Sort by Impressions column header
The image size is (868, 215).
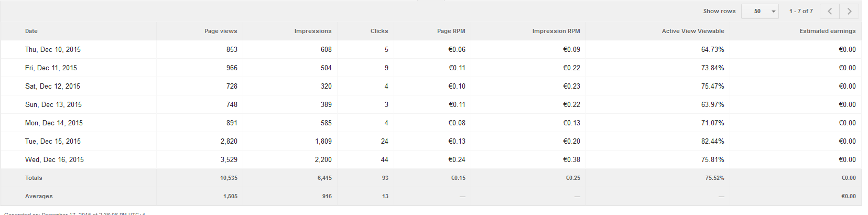pyautogui.click(x=313, y=31)
